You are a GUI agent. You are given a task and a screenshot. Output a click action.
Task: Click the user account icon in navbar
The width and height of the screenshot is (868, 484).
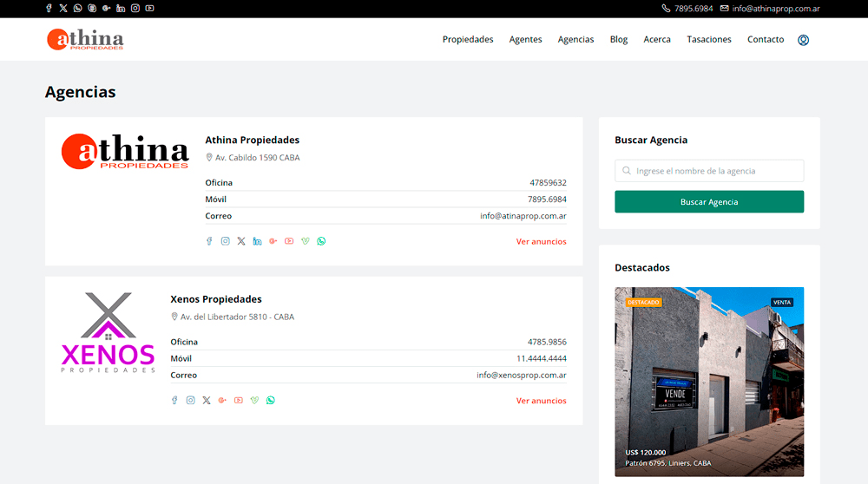[x=803, y=40]
